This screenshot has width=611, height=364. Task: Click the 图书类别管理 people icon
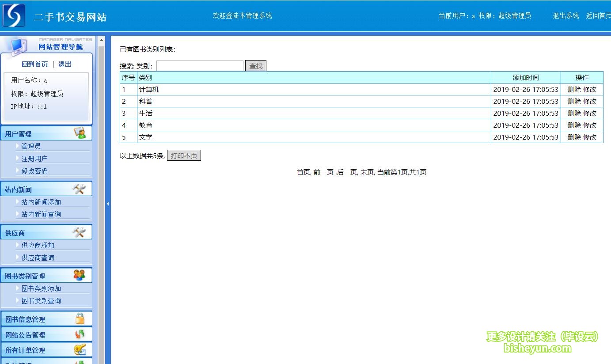tap(79, 275)
